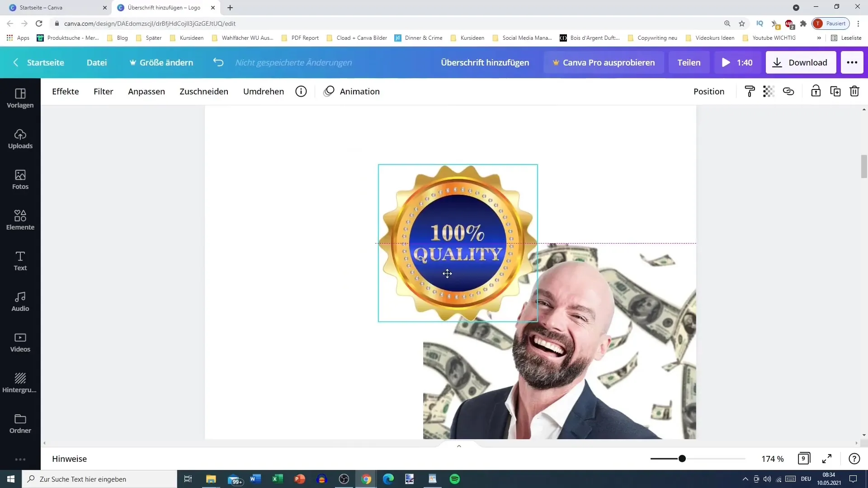This screenshot has width=868, height=488.
Task: Toggle the info button in toolbar
Action: pos(302,91)
